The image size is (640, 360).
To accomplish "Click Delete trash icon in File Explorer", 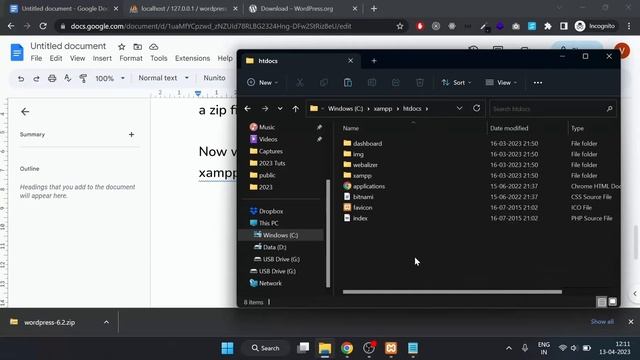I will 420,82.
